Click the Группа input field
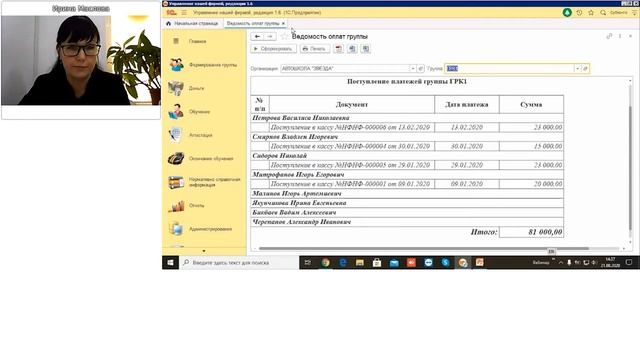 (509, 69)
